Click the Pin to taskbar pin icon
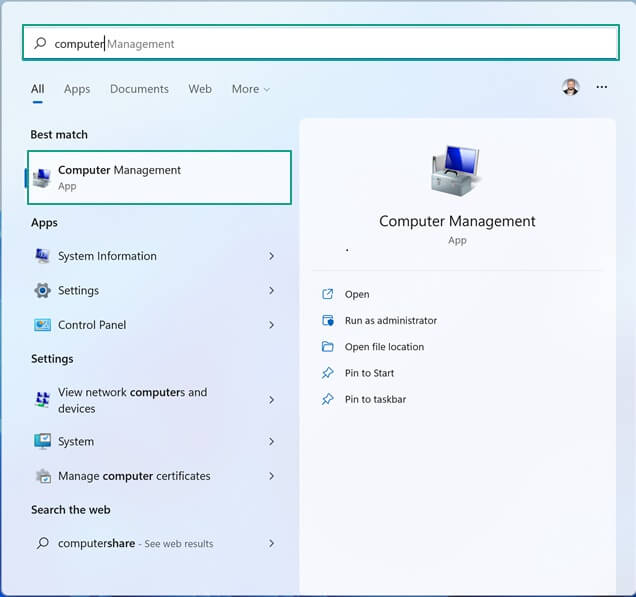Image resolution: width=636 pixels, height=597 pixels. (x=327, y=399)
